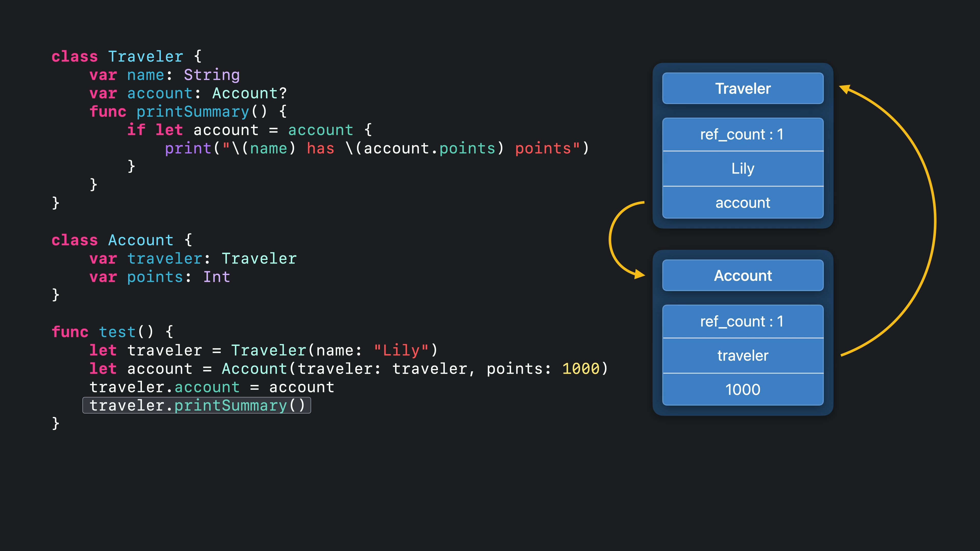Screen dimensions: 980x551
Task: Click the "var account: Account?" line
Action: point(188,94)
